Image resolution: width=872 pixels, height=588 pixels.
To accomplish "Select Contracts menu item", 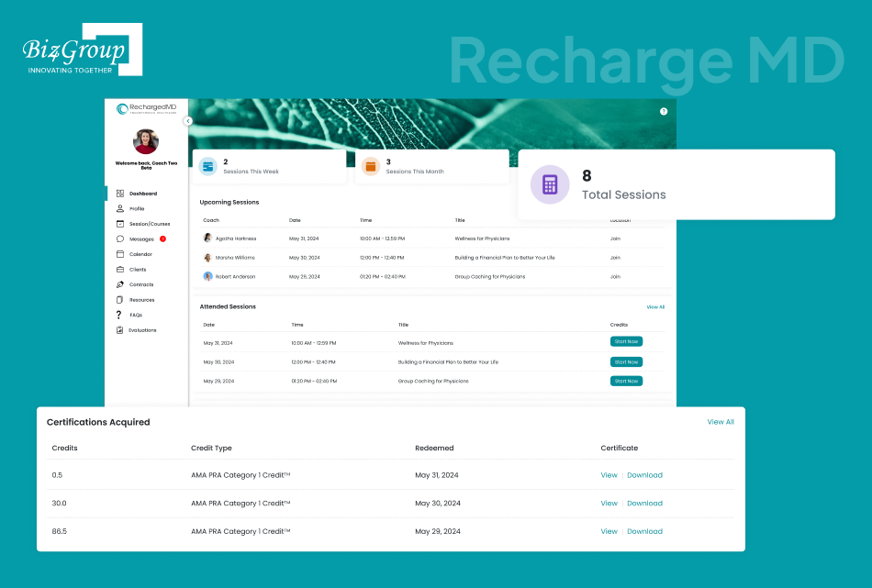I will [x=141, y=284].
